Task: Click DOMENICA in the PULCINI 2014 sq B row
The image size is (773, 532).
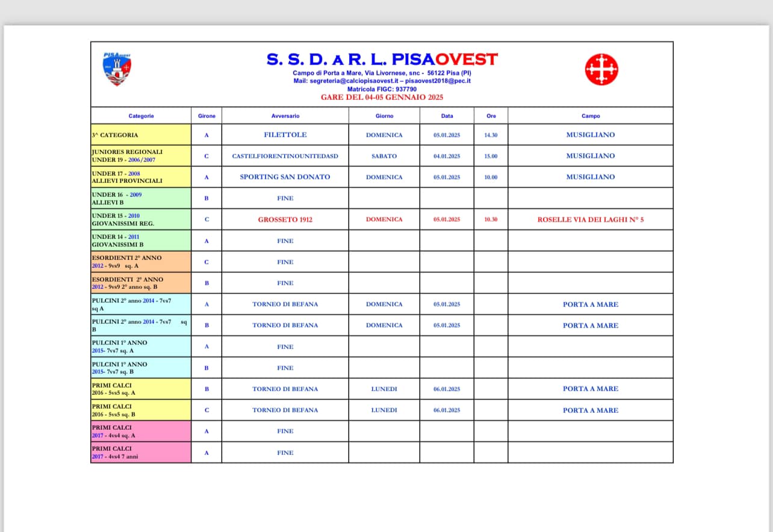Action: point(384,325)
